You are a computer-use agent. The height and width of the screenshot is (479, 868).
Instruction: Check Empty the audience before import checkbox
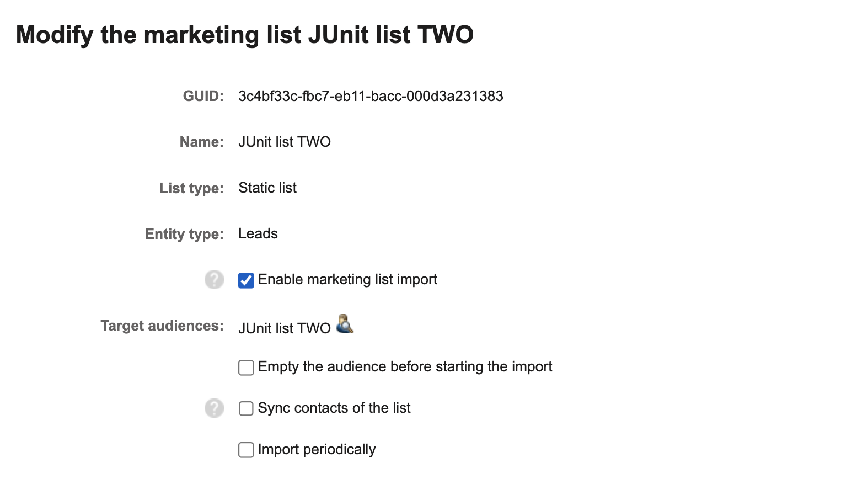point(246,368)
